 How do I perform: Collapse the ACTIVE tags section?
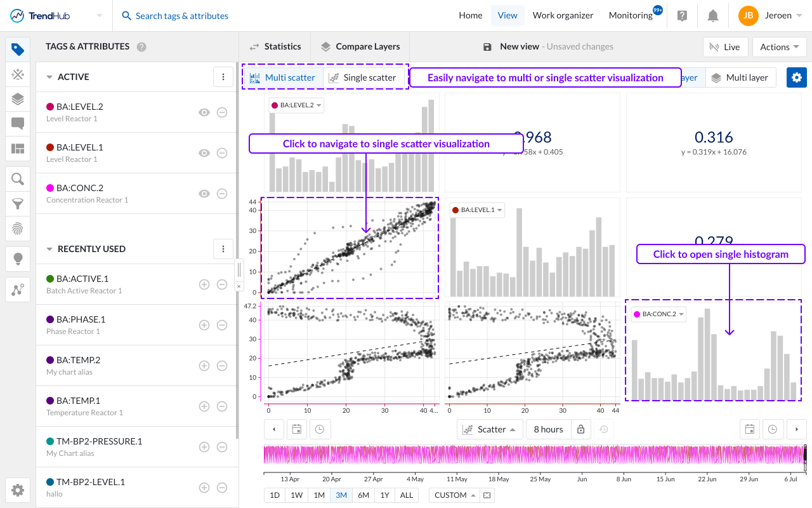click(49, 77)
